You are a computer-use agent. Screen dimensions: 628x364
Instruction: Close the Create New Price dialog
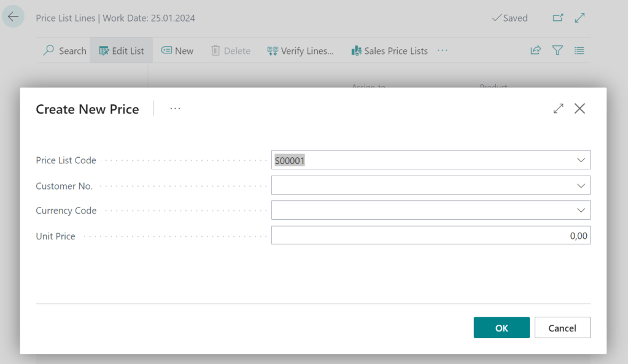pos(580,109)
